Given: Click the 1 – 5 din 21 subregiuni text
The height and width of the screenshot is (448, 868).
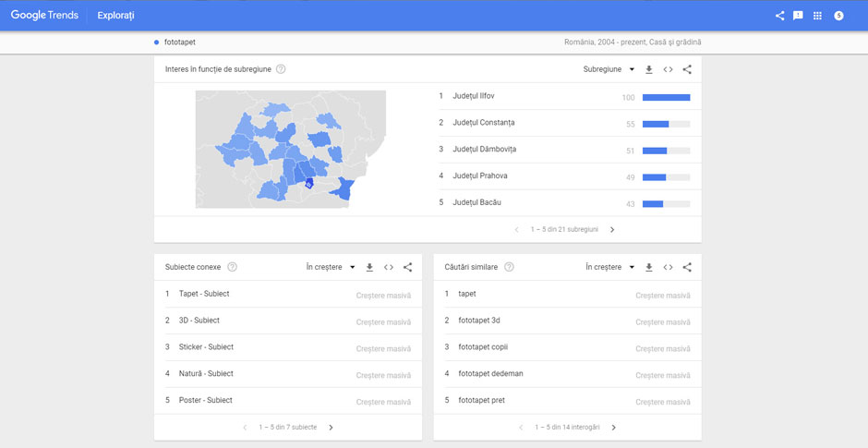Looking at the screenshot, I should click(x=564, y=229).
